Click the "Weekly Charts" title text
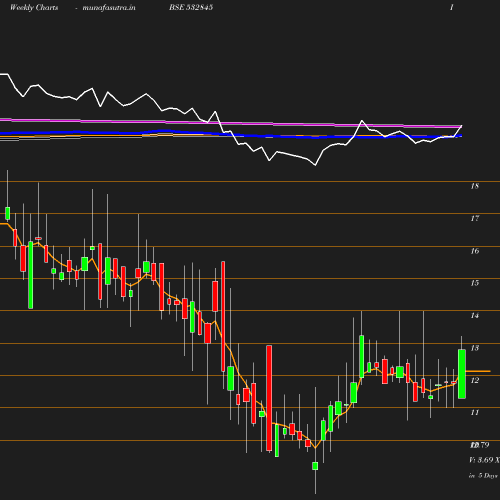This screenshot has height=500, width=500. (x=34, y=7)
